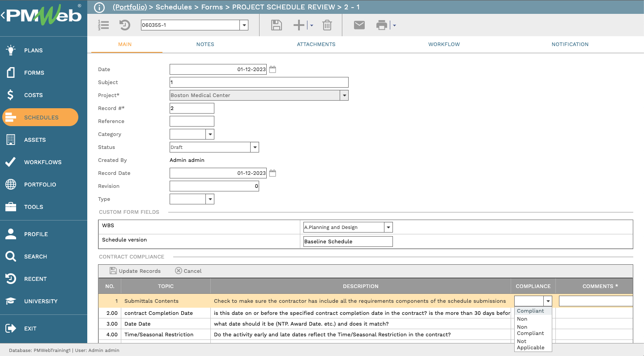
Task: Click the Schedules gantt icon
Action: (11, 117)
